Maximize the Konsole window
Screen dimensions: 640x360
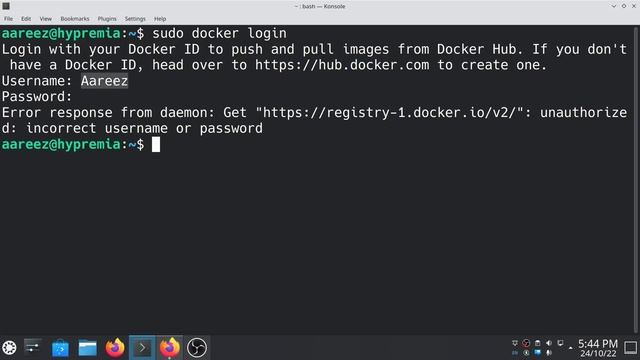tap(624, 6)
